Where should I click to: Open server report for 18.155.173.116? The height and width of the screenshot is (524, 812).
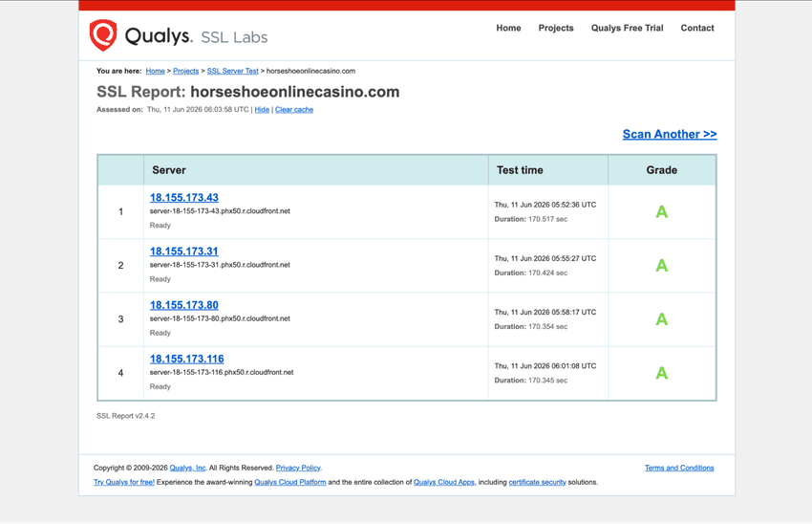click(187, 359)
